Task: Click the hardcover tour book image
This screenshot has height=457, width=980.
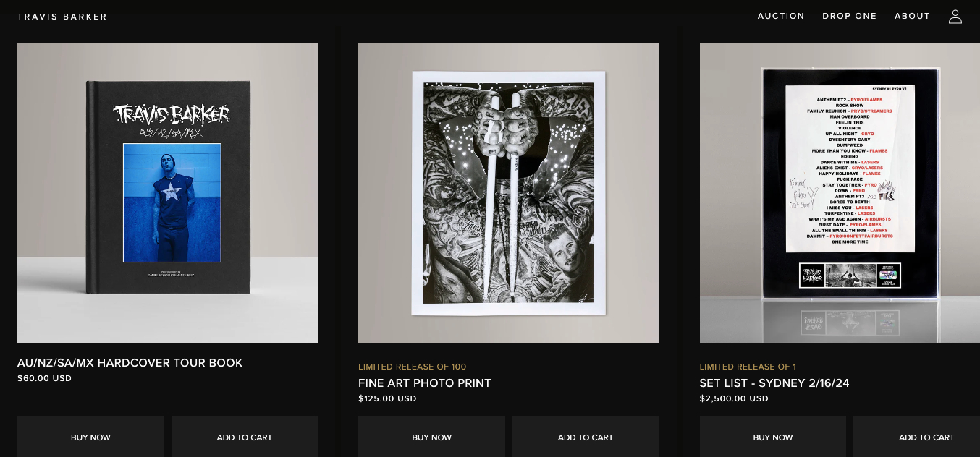Action: 167,193
